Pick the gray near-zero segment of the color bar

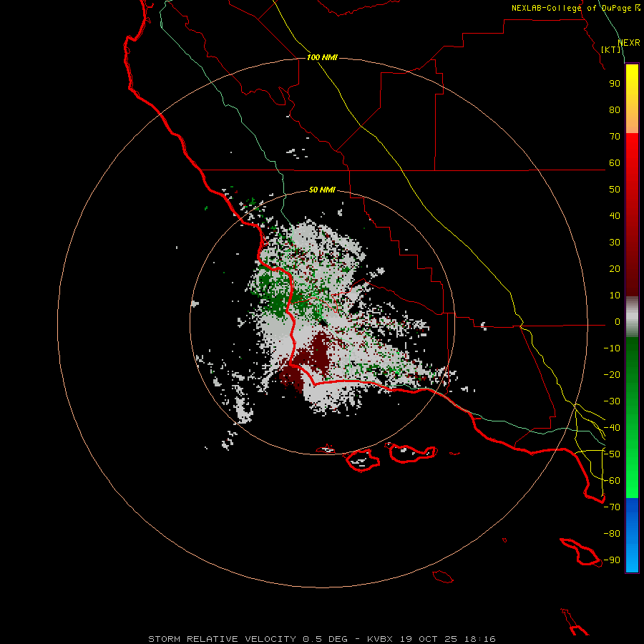click(x=632, y=317)
